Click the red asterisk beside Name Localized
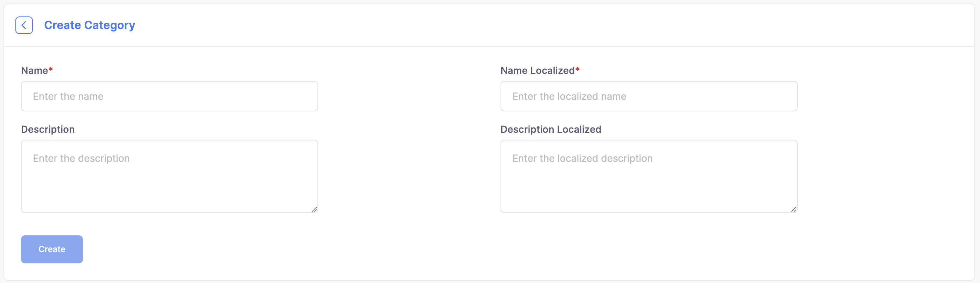The width and height of the screenshot is (980, 283). point(577,69)
